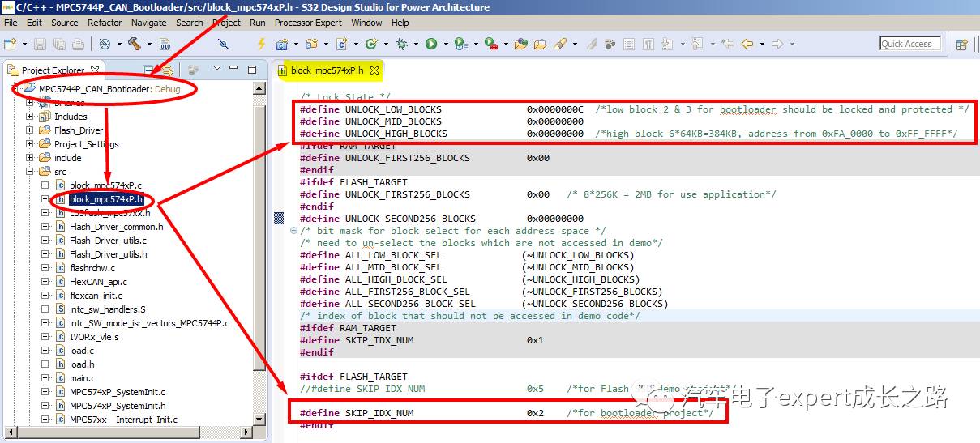The width and height of the screenshot is (980, 443).
Task: Click the green Run play icon
Action: point(431,44)
